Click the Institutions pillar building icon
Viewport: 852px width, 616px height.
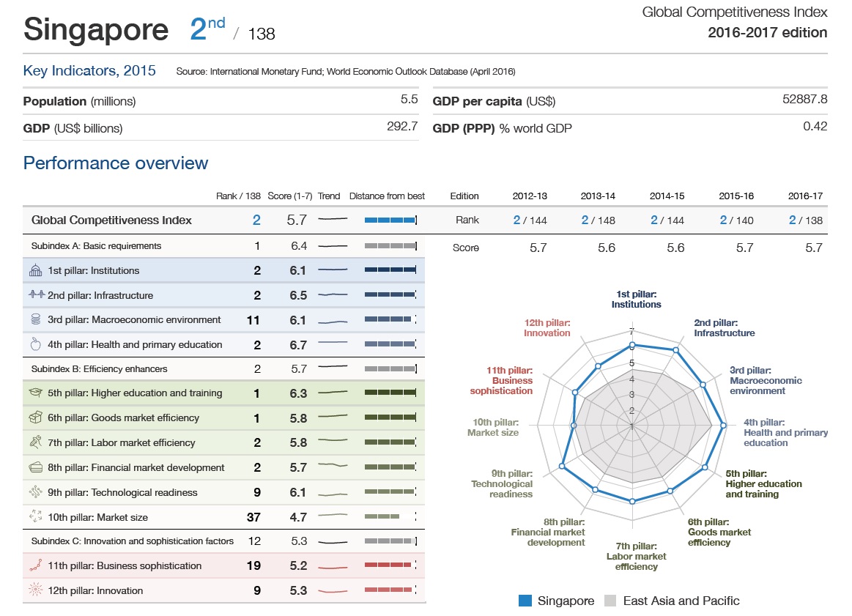click(x=35, y=270)
